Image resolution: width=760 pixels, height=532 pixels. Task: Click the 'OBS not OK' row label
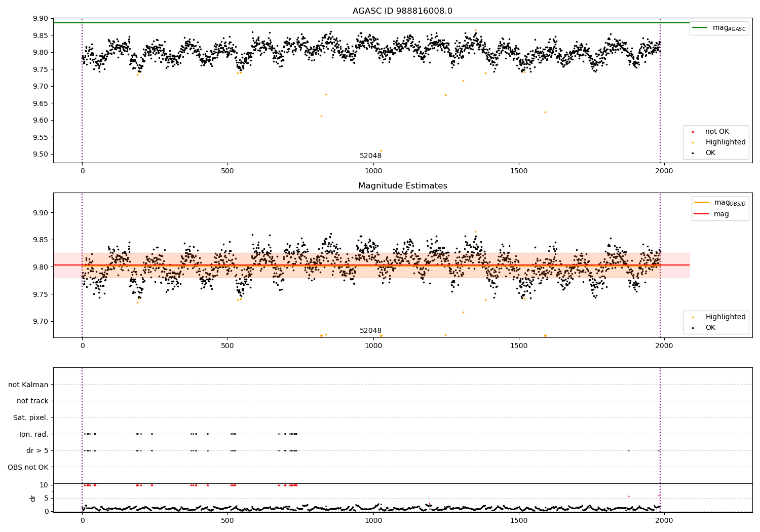point(28,467)
